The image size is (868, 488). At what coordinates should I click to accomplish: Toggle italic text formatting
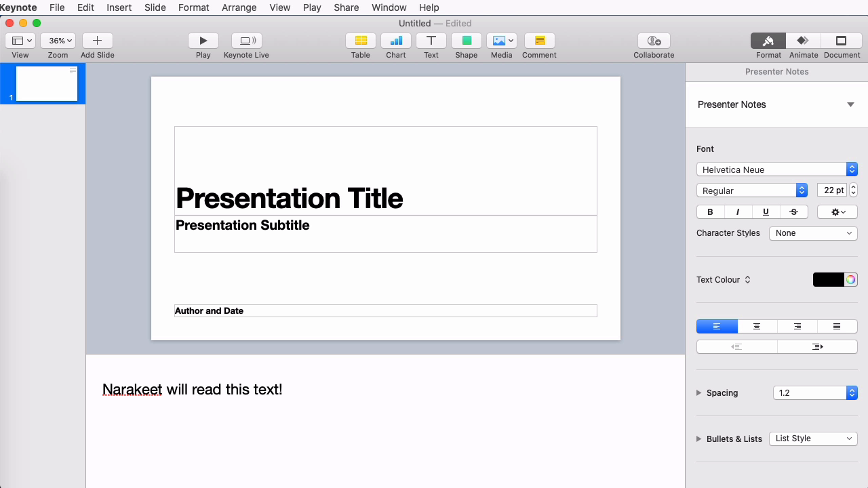point(738,212)
